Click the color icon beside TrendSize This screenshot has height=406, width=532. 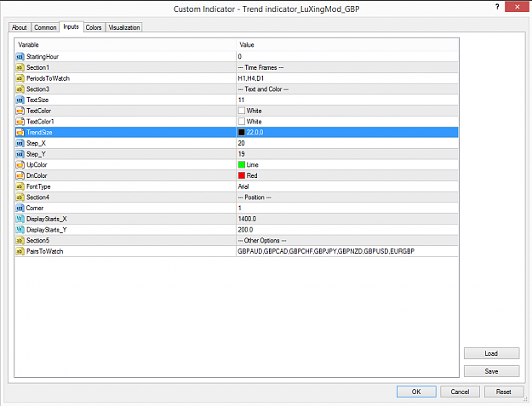20,132
